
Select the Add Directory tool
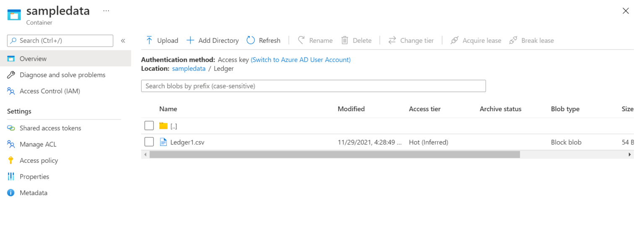[212, 40]
